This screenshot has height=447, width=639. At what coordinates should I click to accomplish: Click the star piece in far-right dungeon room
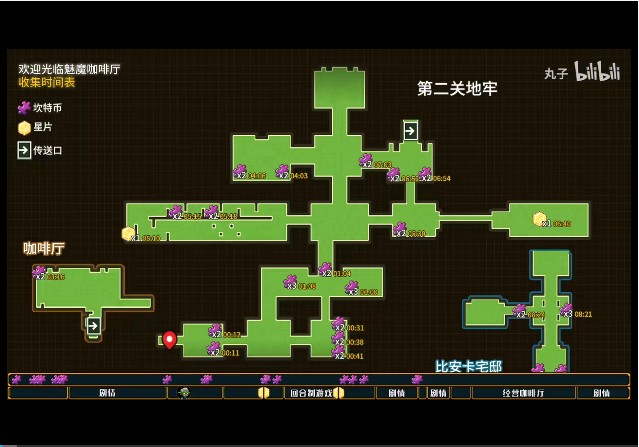(x=540, y=219)
